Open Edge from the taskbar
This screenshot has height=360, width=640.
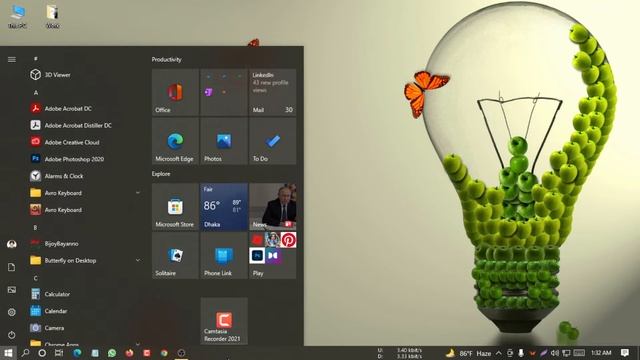click(x=77, y=353)
